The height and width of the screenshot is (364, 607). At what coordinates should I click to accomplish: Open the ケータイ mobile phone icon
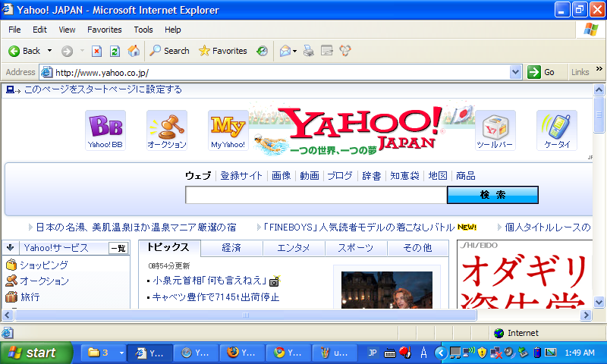point(557,130)
